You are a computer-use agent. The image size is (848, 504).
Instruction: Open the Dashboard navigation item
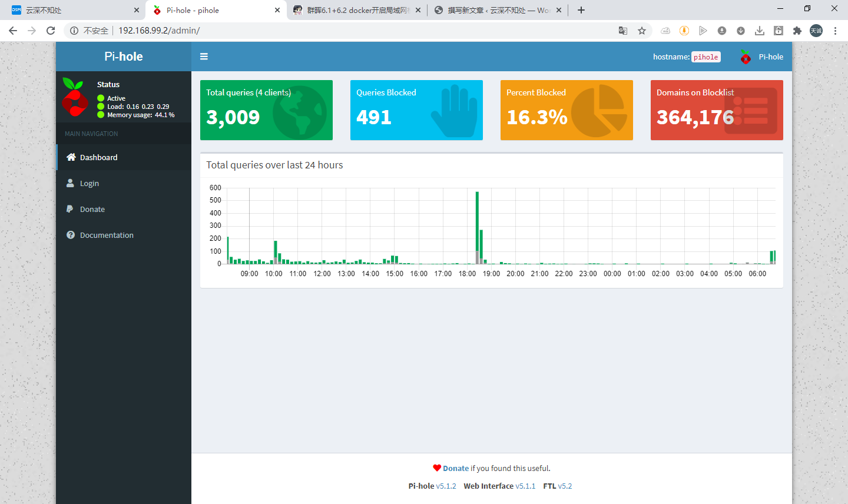98,157
